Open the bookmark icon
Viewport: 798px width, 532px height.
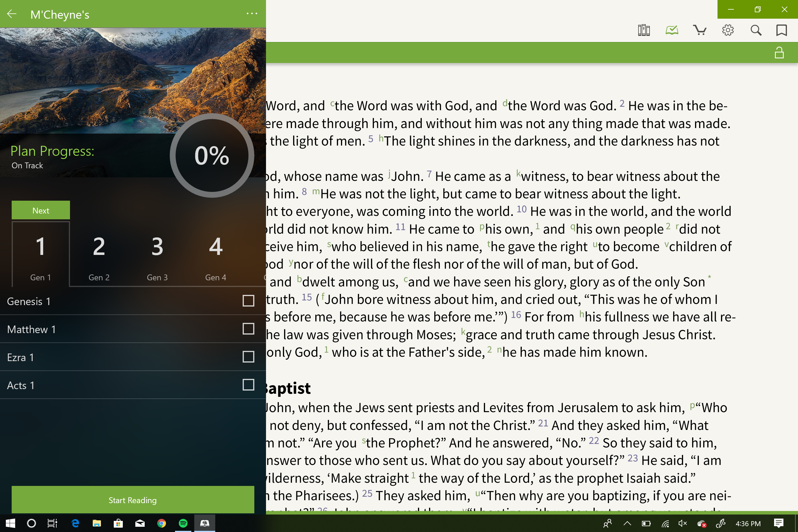tap(782, 30)
